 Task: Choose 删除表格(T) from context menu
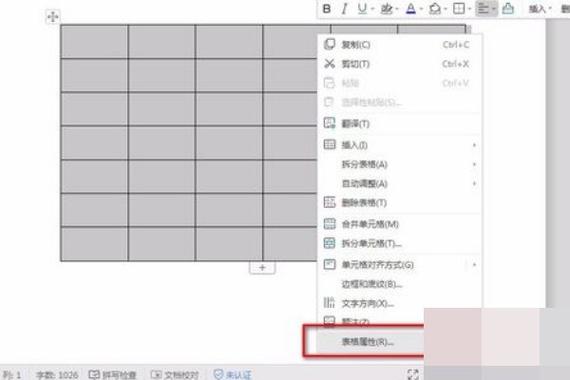tap(399, 203)
